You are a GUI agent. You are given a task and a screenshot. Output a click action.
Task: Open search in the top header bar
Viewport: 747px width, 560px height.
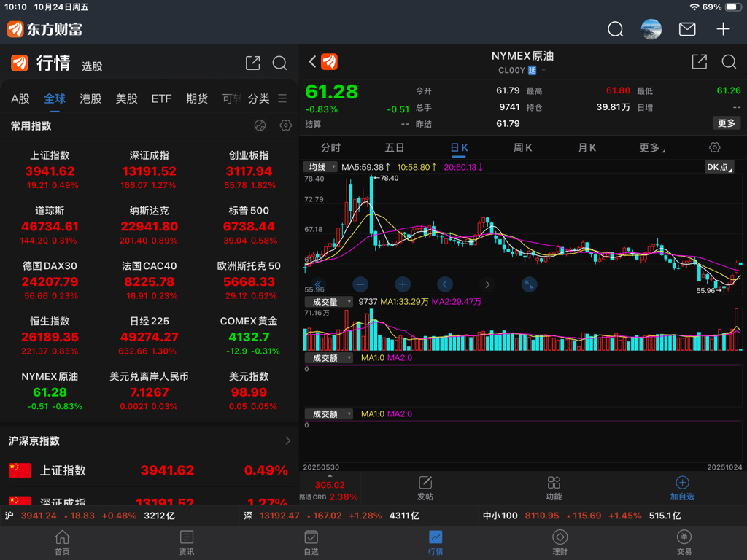[x=615, y=29]
